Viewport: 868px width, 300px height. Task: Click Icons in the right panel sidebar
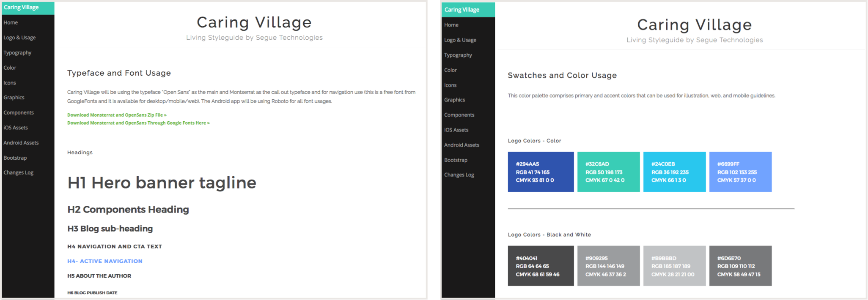(x=450, y=85)
